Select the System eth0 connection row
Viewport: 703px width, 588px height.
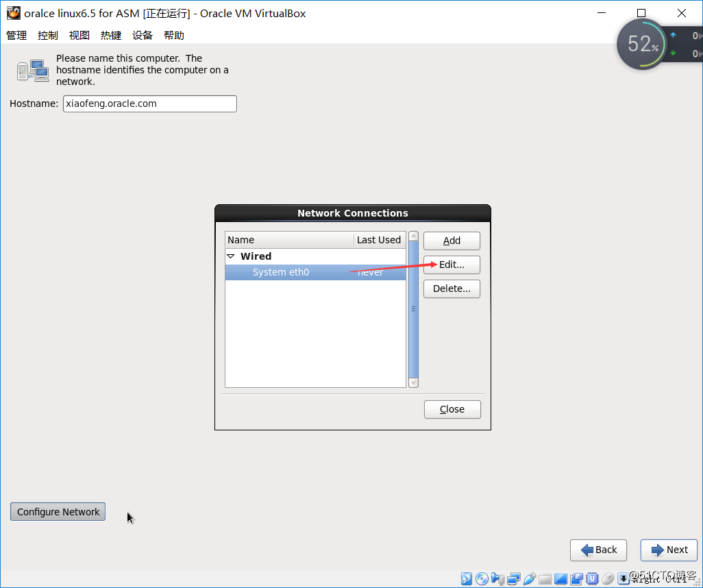tap(315, 272)
